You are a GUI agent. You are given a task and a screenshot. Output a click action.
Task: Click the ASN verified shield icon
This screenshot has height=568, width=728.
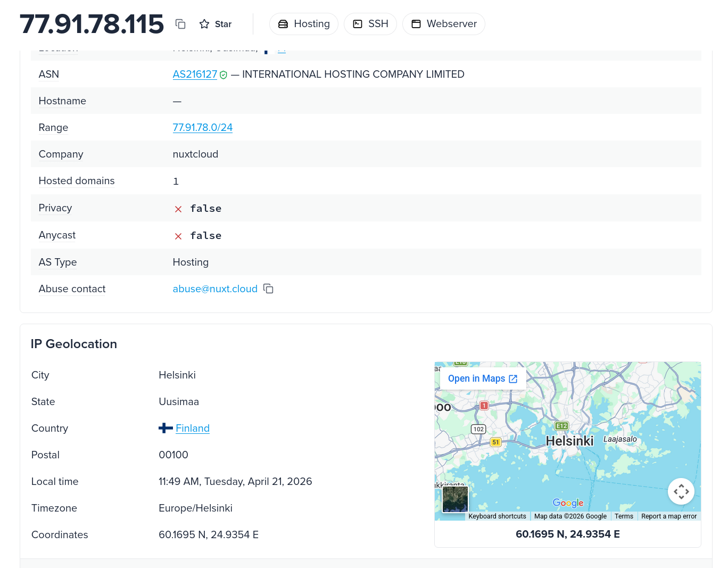click(224, 75)
